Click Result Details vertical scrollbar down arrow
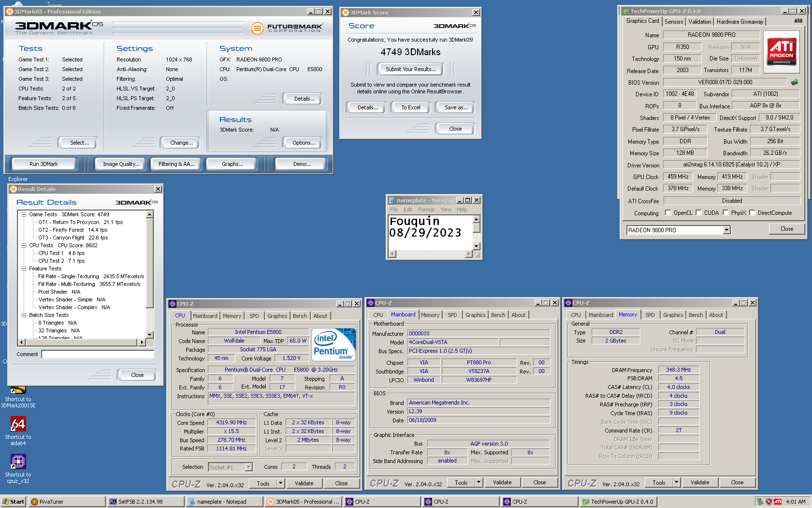This screenshot has height=508, width=812. [x=150, y=334]
